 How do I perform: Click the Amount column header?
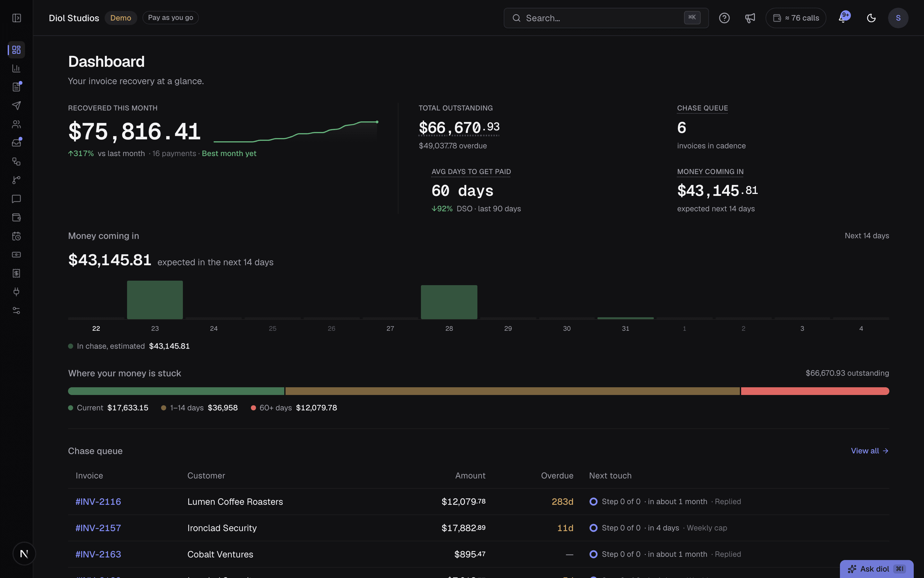(x=470, y=476)
